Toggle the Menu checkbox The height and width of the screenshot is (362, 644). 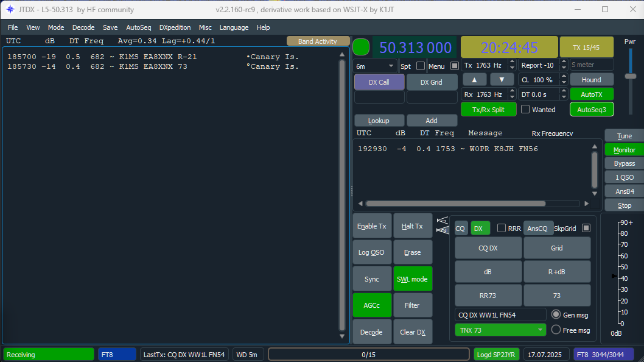coord(454,66)
